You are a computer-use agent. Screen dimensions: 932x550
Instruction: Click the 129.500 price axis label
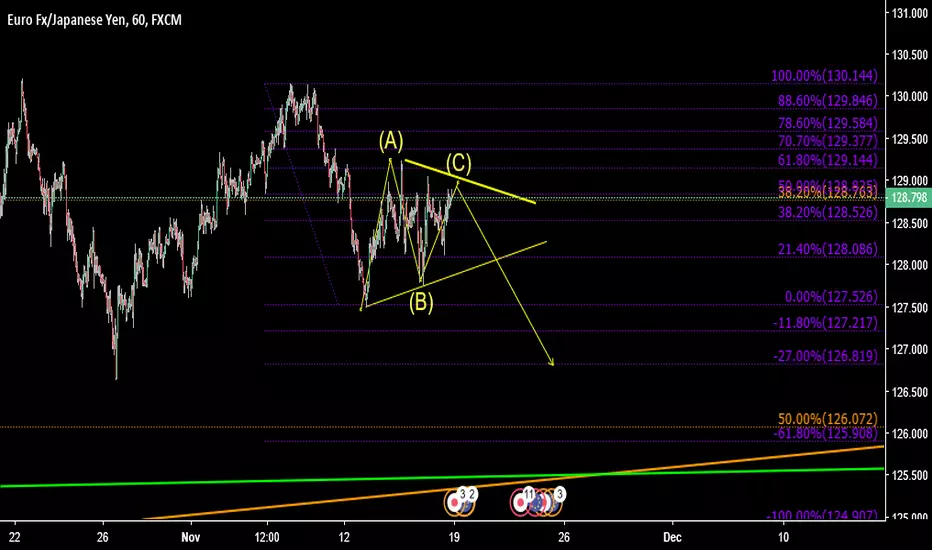(910, 139)
